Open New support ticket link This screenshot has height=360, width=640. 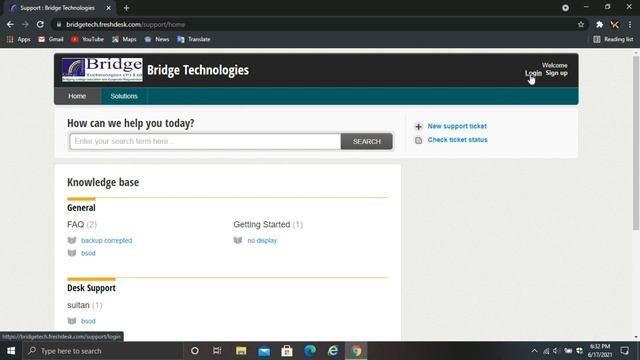click(x=457, y=126)
